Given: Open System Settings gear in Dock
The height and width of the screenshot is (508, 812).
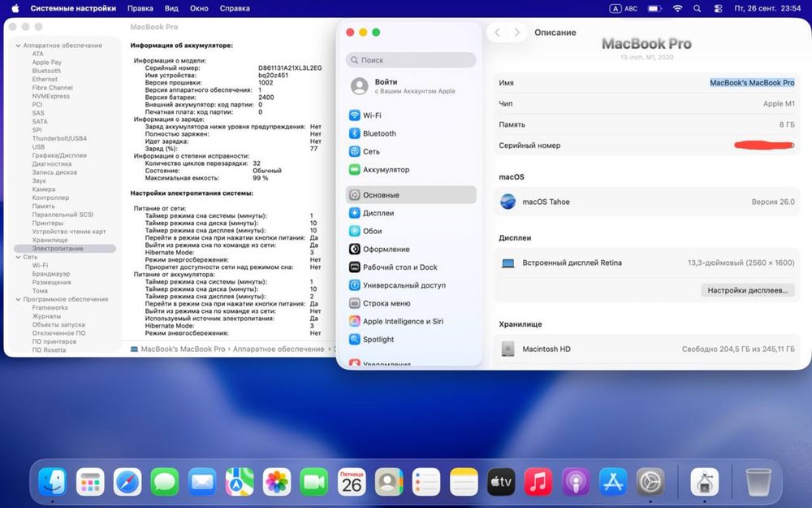Looking at the screenshot, I should [x=650, y=481].
